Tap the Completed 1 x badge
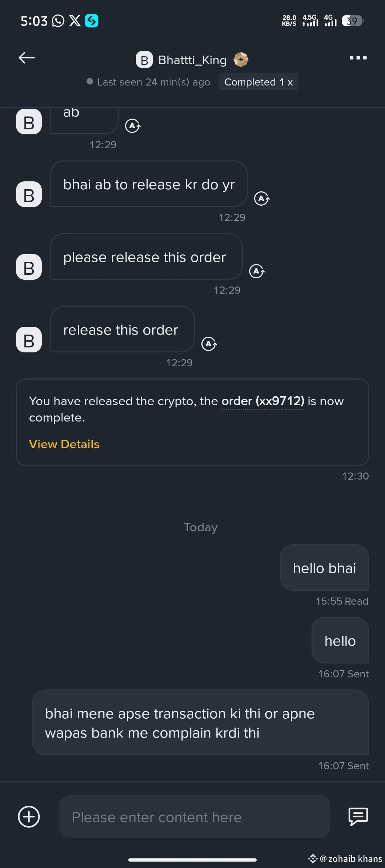This screenshot has width=385, height=868. pos(258,82)
